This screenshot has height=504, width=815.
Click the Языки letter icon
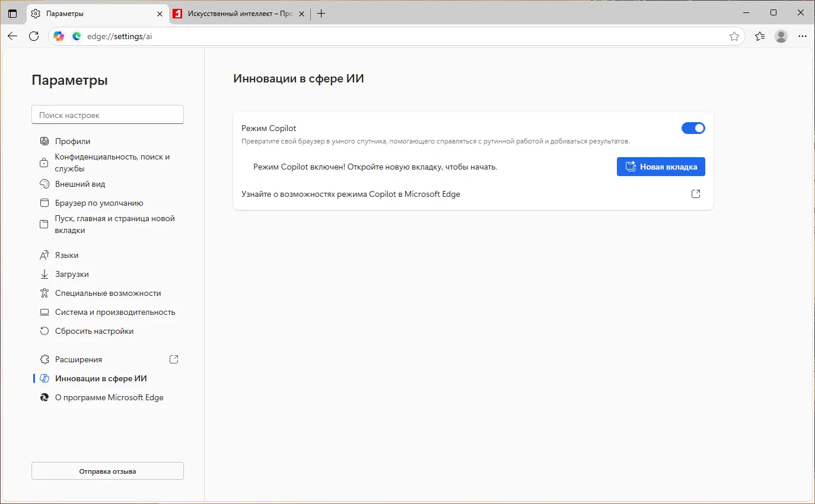(44, 255)
